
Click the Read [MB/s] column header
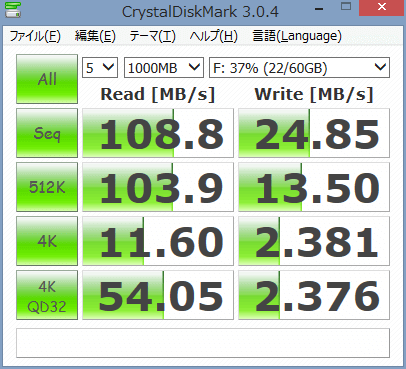point(158,94)
